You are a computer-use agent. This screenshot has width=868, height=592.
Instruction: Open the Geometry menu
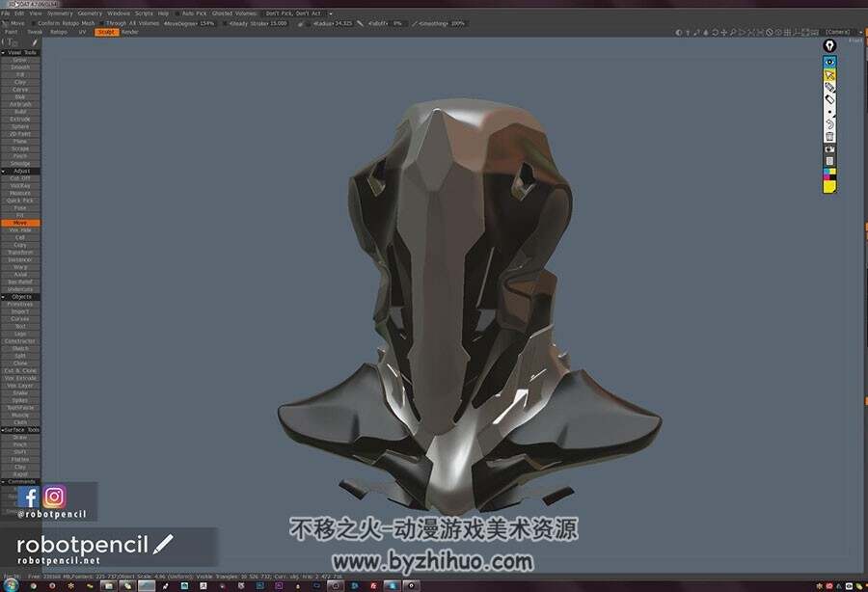pyautogui.click(x=90, y=13)
